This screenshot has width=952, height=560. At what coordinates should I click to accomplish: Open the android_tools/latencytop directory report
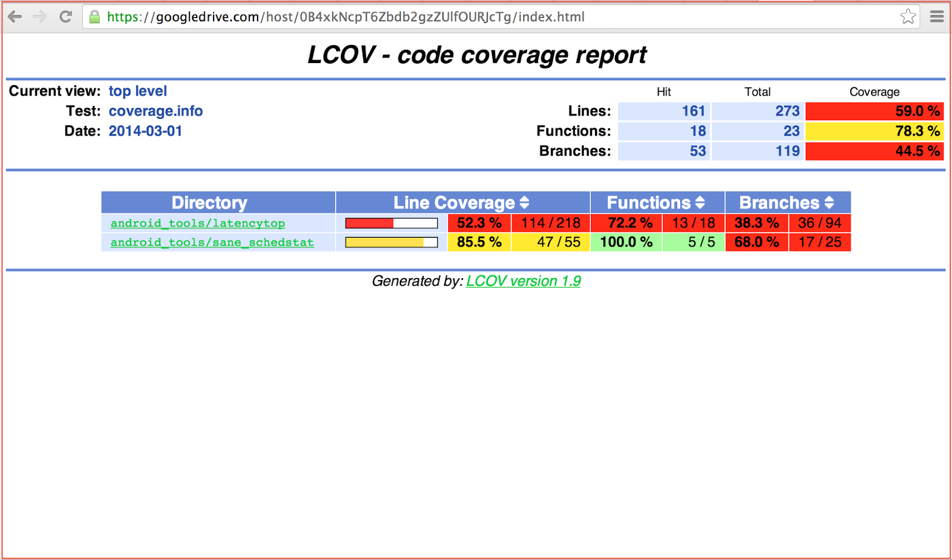click(198, 223)
